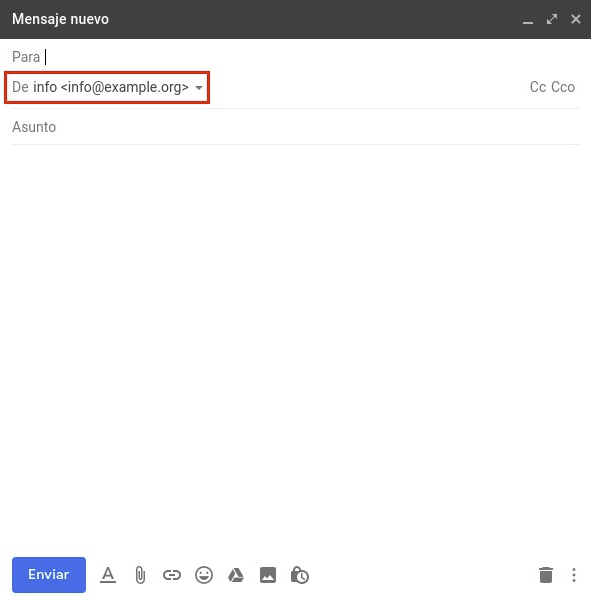
Task: Place cursor in the message body area
Action: click(x=296, y=346)
